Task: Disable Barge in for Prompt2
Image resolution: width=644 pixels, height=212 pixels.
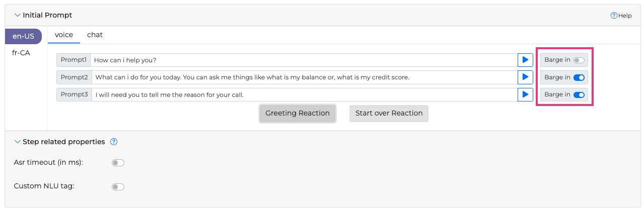Action: [579, 77]
